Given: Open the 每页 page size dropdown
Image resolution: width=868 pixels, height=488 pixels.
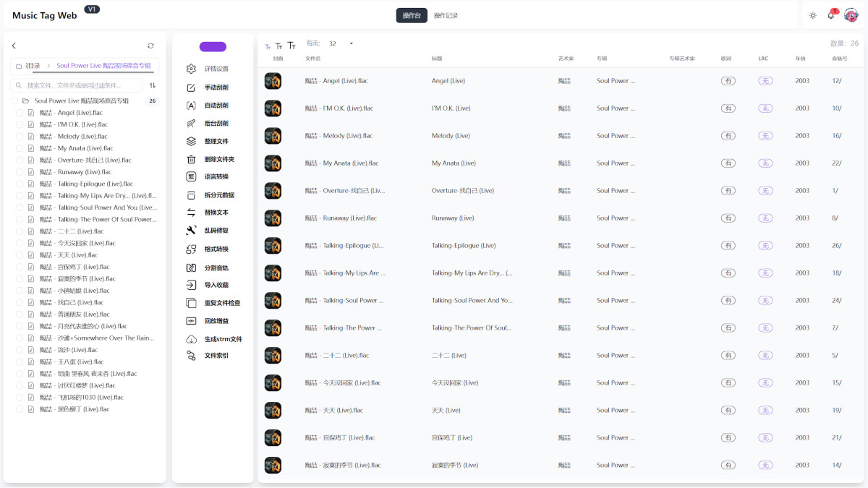Looking at the screenshot, I should [x=341, y=43].
